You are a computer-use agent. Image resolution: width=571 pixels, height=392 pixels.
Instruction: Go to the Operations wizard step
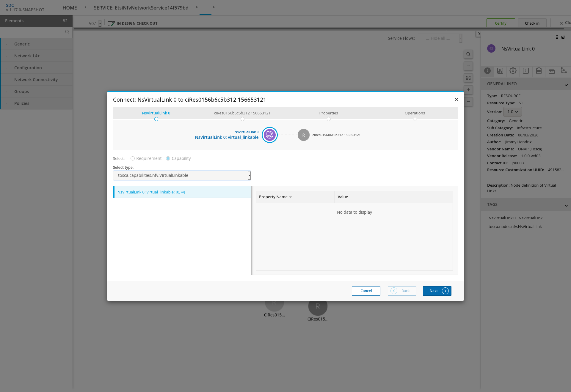click(x=415, y=113)
